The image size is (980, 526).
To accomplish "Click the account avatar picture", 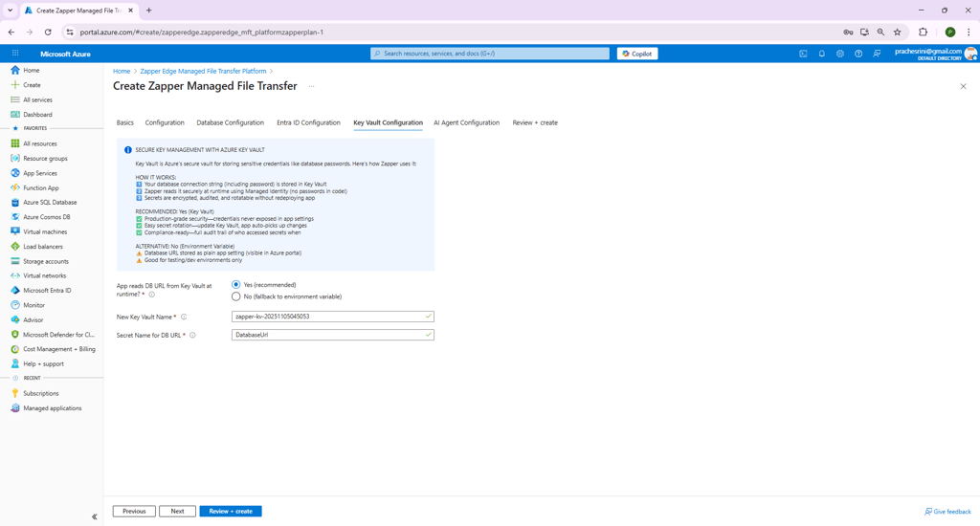I will coord(970,54).
